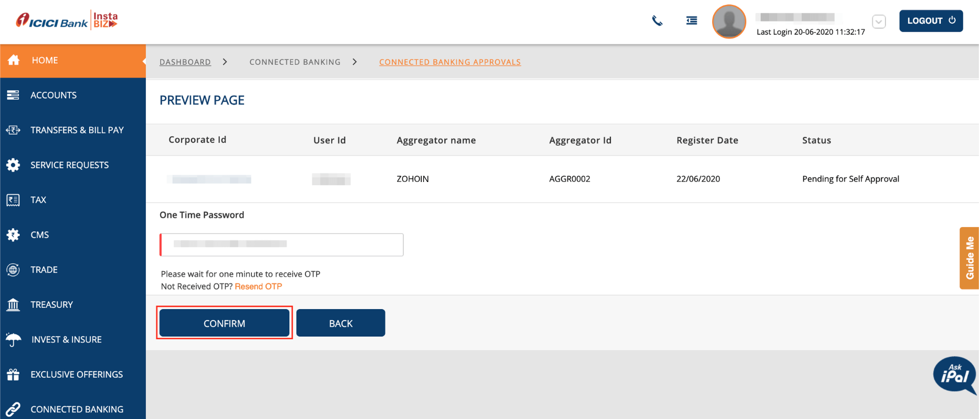Click the Accounts card icon in sidebar
Viewport: 980px width, 419px height.
click(x=13, y=95)
